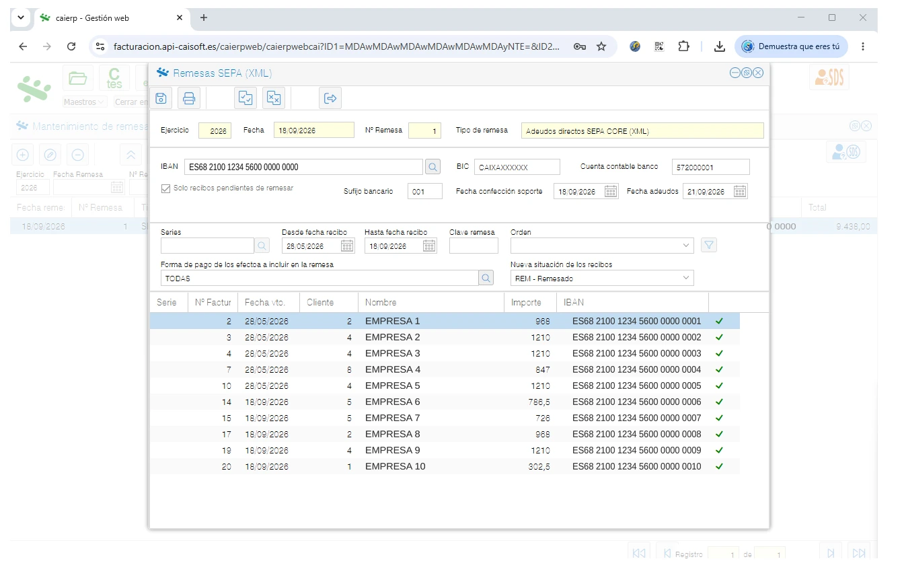Viewport: 902px width, 588px height.
Task: Click the Clave remesa input field
Action: point(474,246)
